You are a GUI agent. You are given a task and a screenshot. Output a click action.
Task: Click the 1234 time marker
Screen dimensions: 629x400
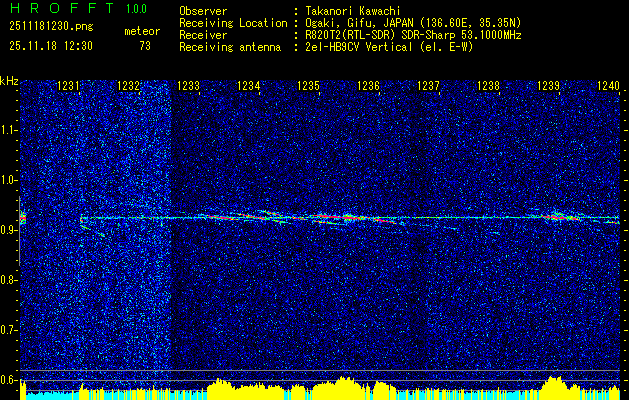(248, 85)
